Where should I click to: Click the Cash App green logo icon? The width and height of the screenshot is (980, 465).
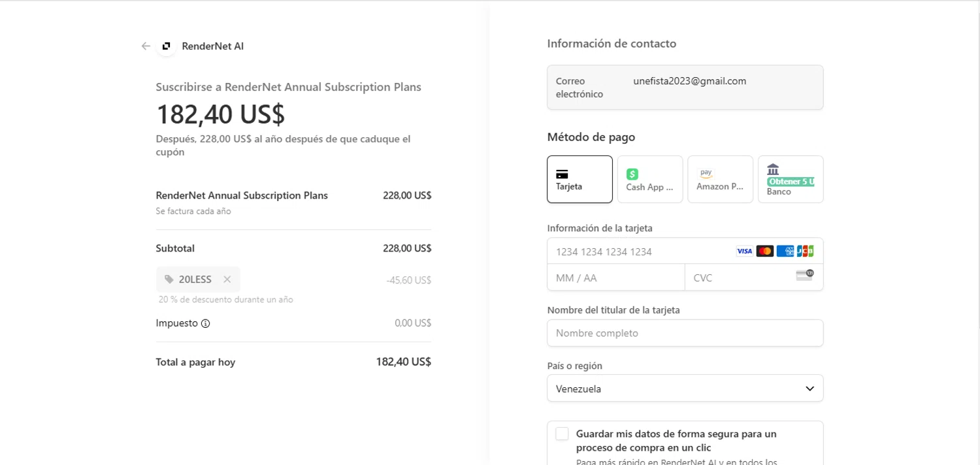pos(632,174)
